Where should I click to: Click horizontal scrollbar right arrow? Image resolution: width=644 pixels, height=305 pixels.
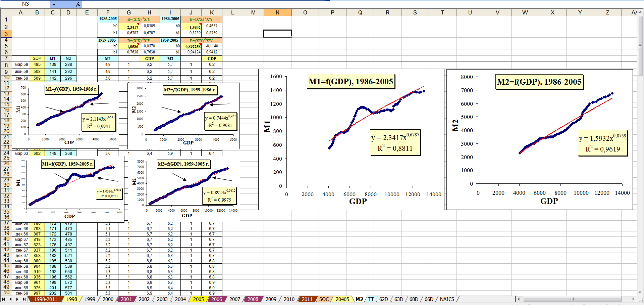(633, 299)
